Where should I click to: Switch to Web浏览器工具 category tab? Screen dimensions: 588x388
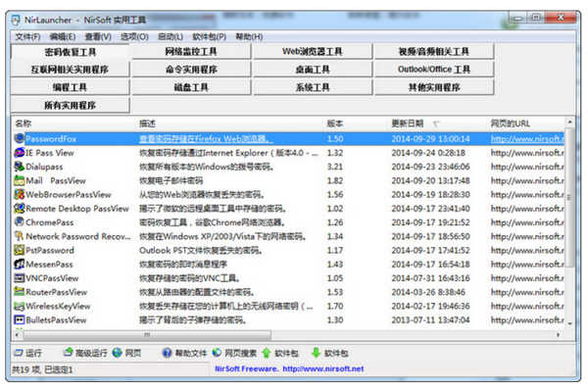pyautogui.click(x=313, y=51)
